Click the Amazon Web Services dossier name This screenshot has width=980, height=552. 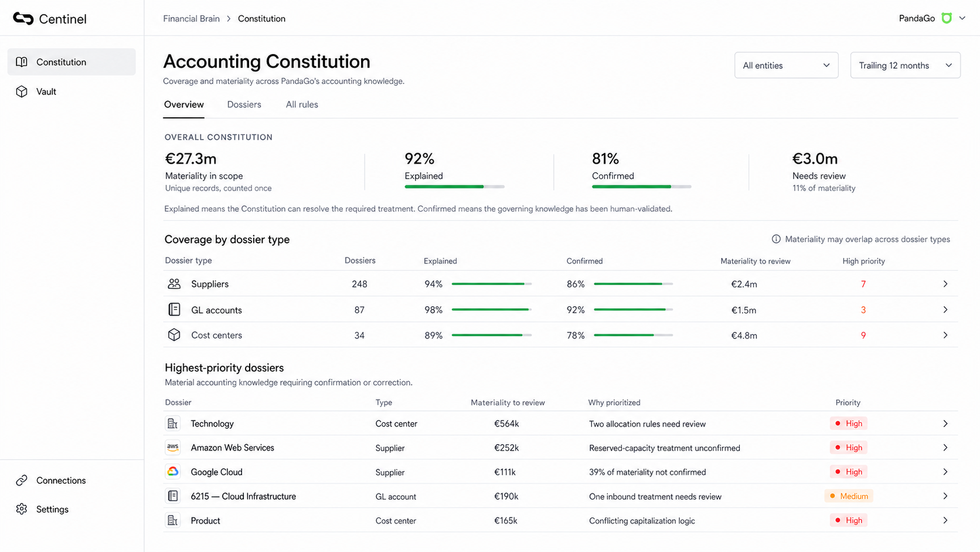[232, 448]
